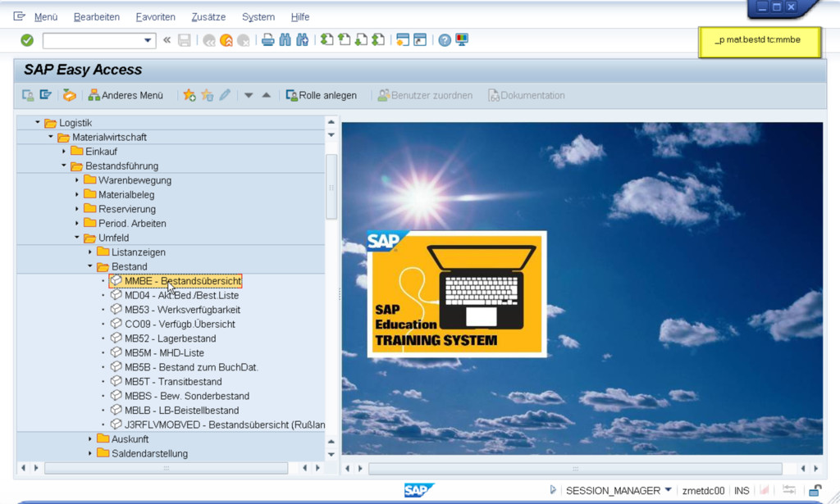Open the Help question mark icon

tap(445, 40)
